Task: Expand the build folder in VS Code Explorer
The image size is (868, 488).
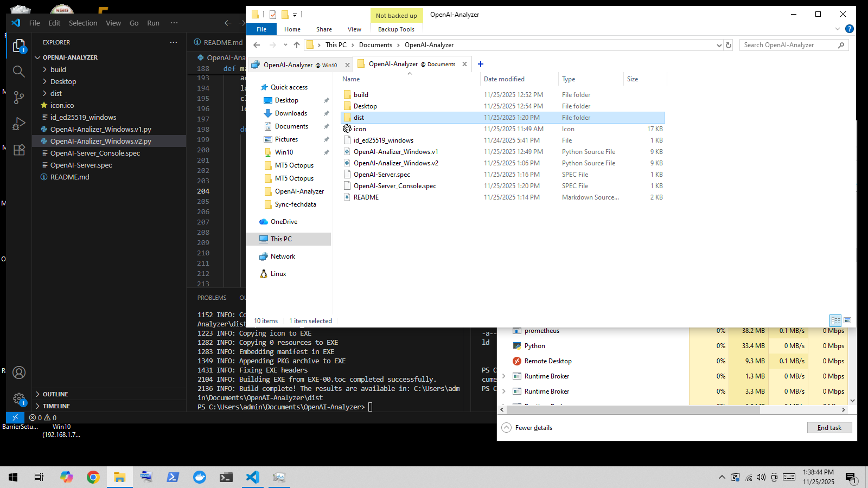Action: pyautogui.click(x=45, y=69)
